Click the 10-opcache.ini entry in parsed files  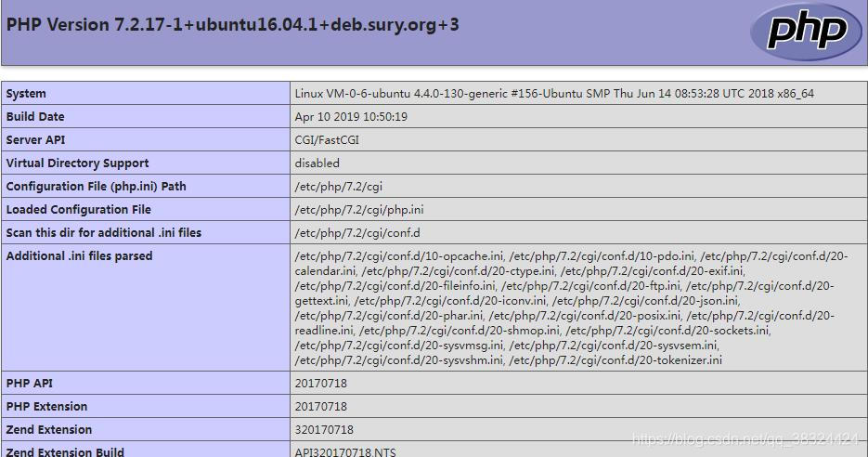click(x=399, y=256)
